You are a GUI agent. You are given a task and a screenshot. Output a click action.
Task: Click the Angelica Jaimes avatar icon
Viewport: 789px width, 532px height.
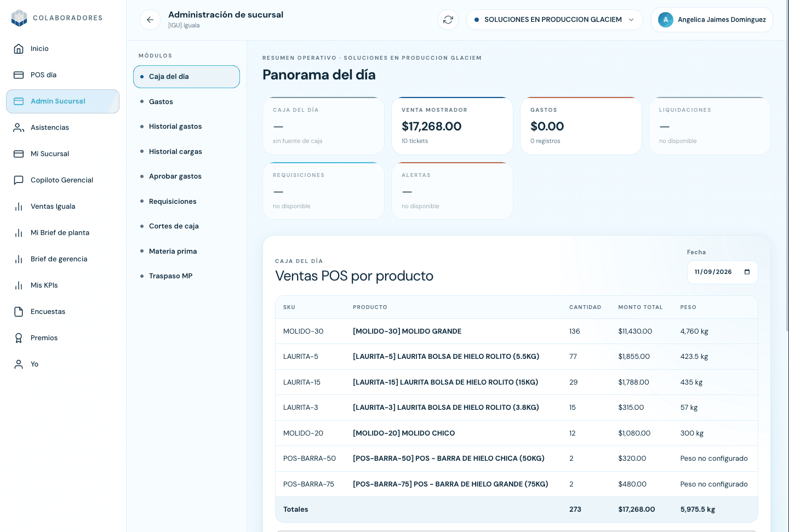(666, 20)
